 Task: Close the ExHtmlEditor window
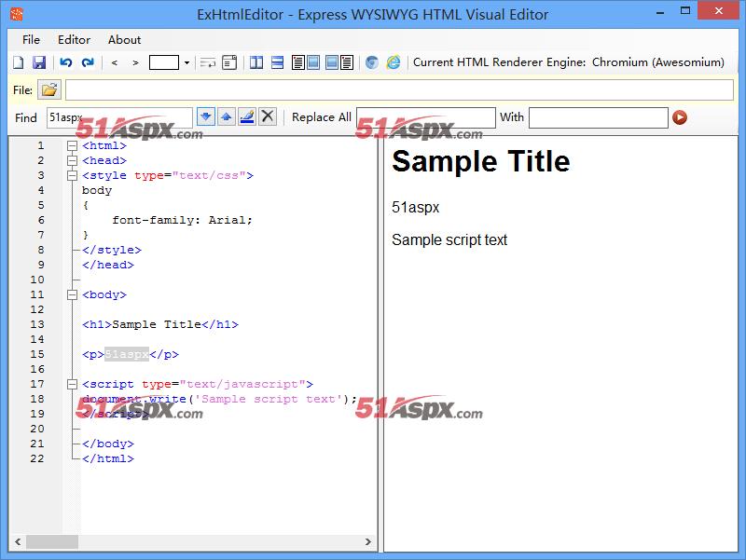pyautogui.click(x=718, y=11)
